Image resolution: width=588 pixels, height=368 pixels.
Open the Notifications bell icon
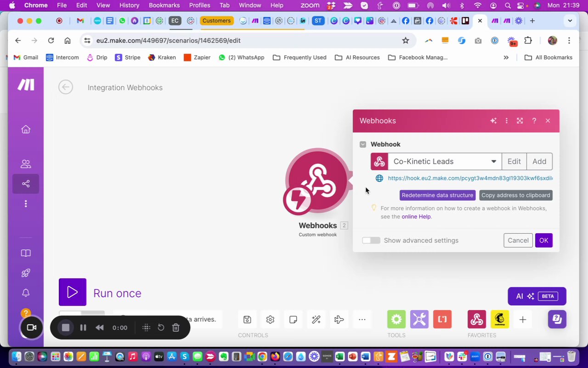pos(26,293)
